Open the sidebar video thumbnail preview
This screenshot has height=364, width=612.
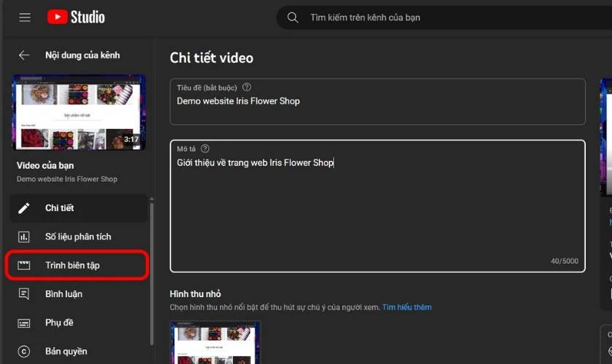tap(79, 112)
